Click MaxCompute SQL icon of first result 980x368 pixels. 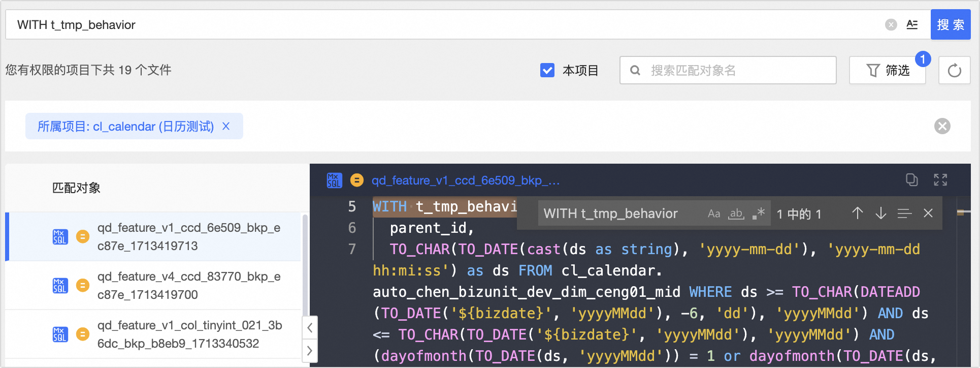60,236
